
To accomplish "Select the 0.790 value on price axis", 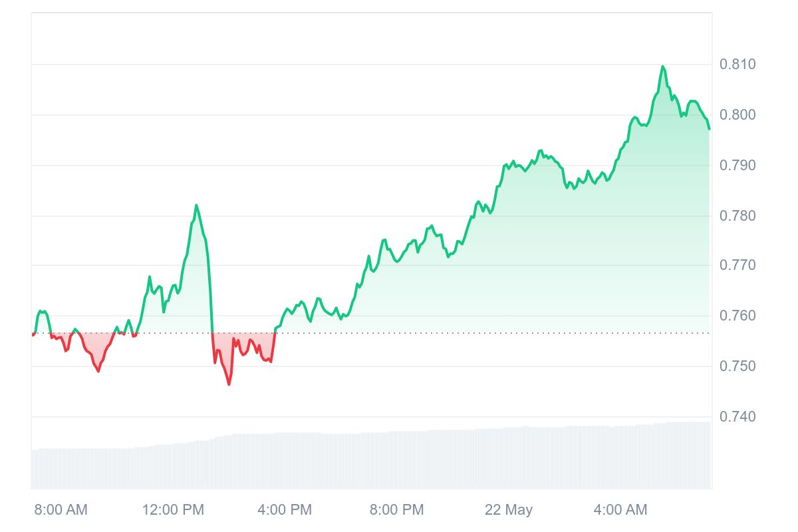I will click(x=738, y=165).
